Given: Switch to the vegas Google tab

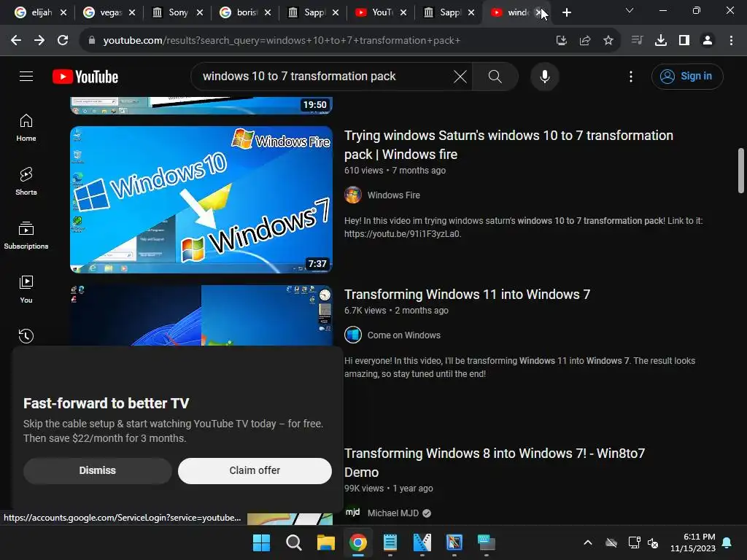Looking at the screenshot, I should (x=109, y=12).
